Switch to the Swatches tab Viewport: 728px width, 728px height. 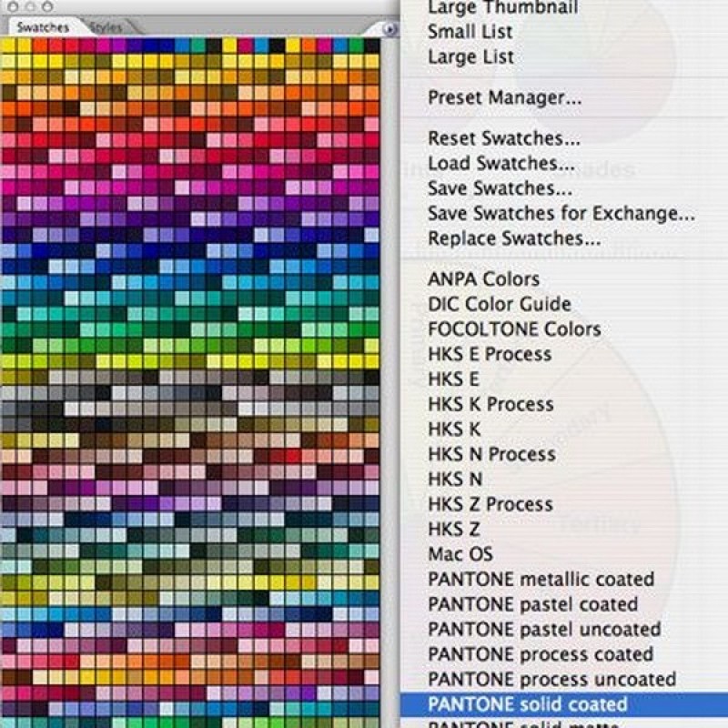(x=43, y=27)
